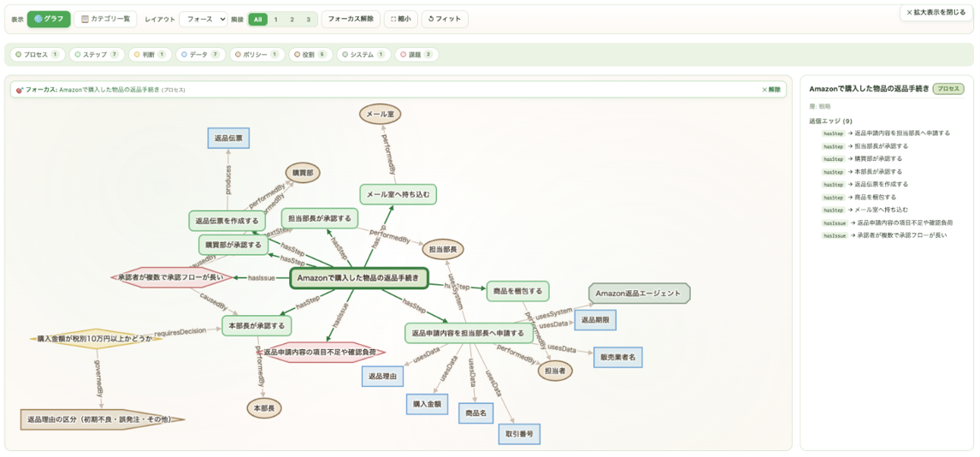Close the expanded view with 拡大表示を閉じる
Image resolution: width=980 pixels, height=457 pixels.
point(936,12)
